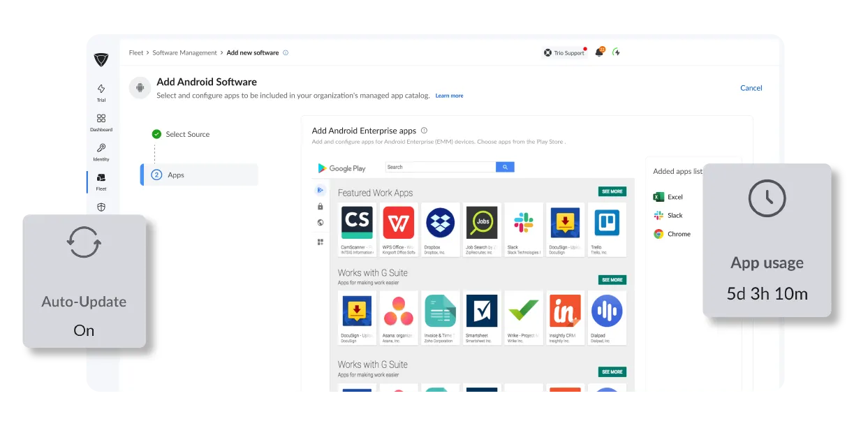This screenshot has height=426, width=868.
Task: Click the Cancel link
Action: 751,88
